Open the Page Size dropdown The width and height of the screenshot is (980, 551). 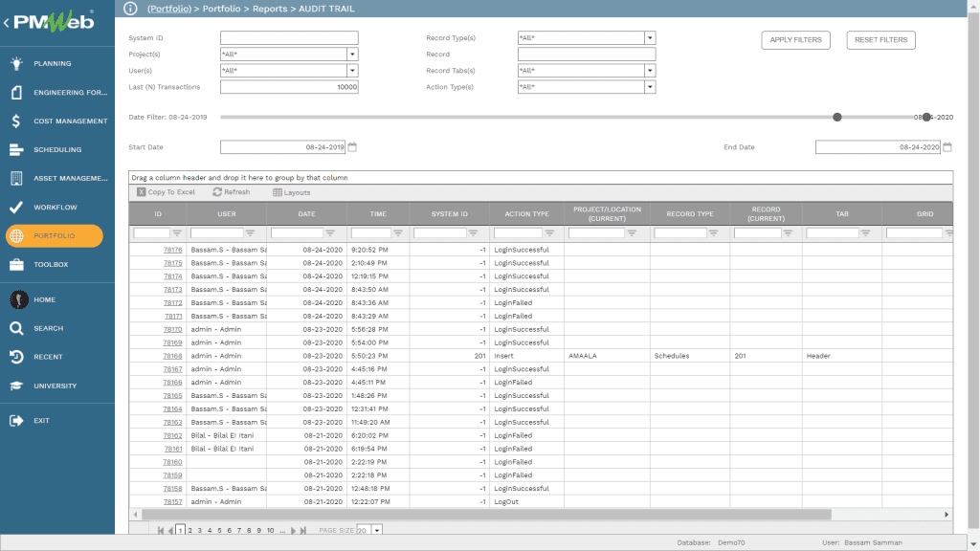tap(377, 530)
